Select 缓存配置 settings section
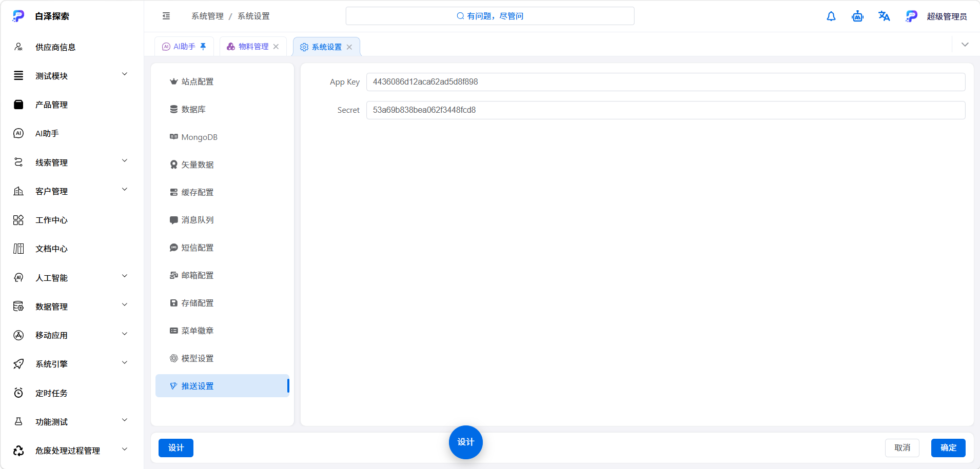Image resolution: width=980 pixels, height=469 pixels. pyautogui.click(x=222, y=192)
